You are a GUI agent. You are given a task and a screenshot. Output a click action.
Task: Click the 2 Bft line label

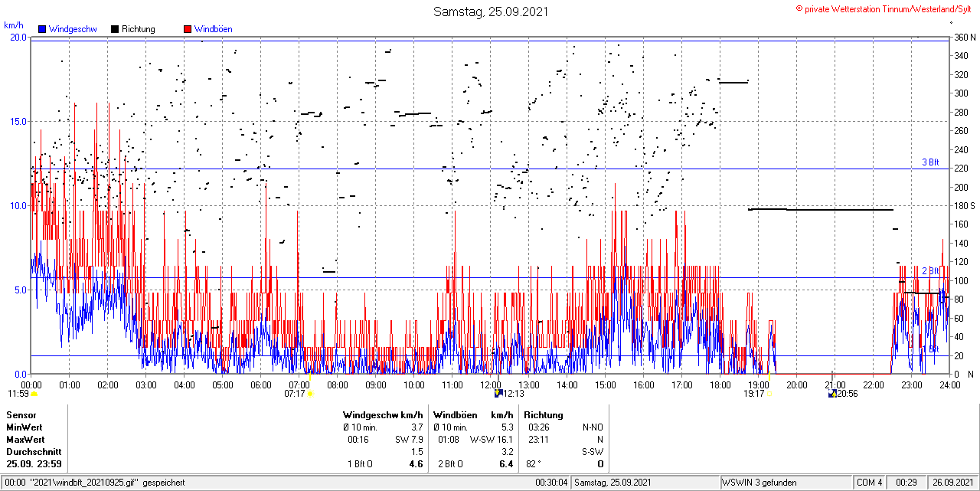(930, 271)
